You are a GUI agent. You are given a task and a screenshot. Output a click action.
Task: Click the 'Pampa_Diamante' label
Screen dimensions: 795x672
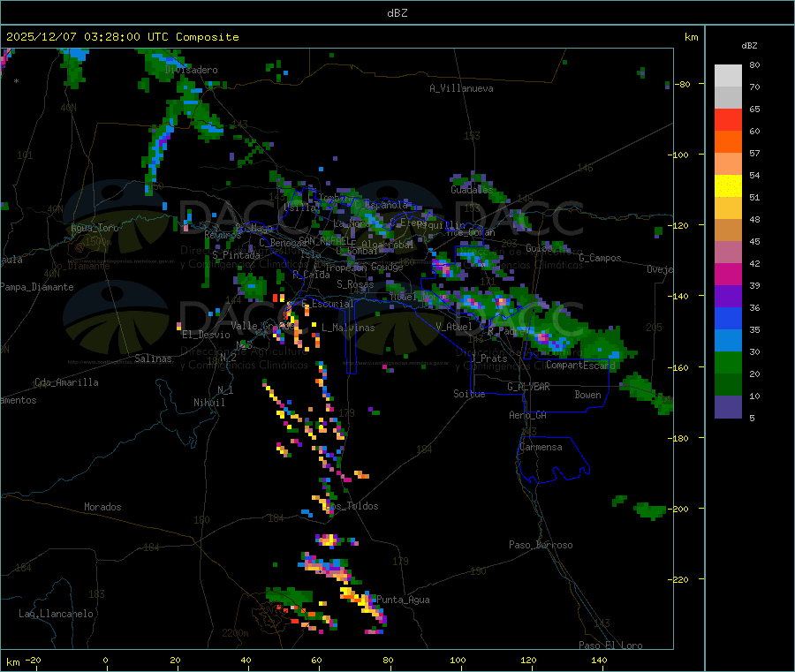pyautogui.click(x=37, y=287)
